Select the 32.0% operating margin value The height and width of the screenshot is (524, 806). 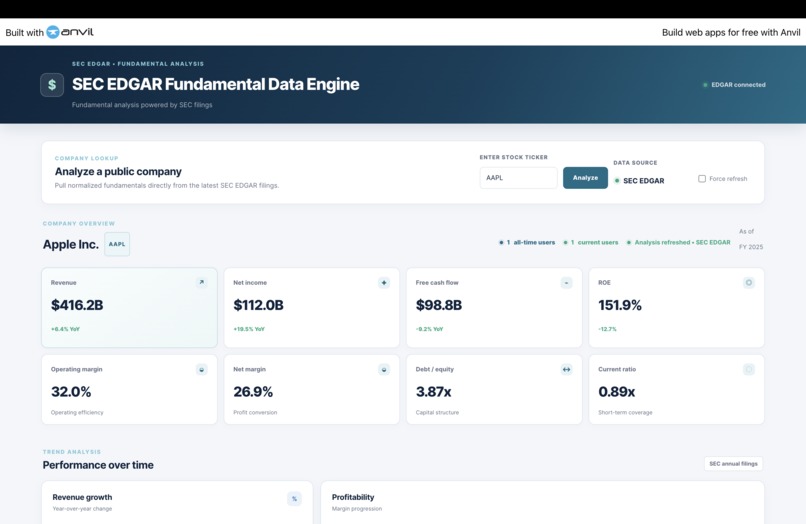click(x=71, y=392)
